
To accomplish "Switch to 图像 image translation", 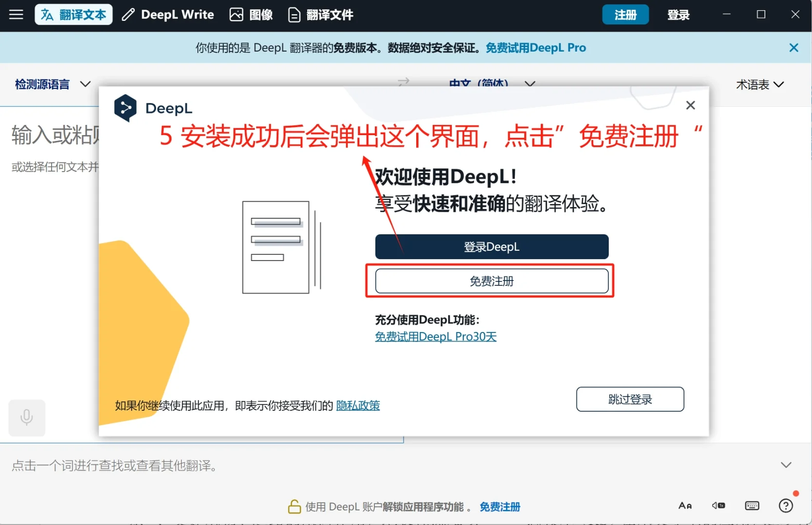I will point(251,15).
